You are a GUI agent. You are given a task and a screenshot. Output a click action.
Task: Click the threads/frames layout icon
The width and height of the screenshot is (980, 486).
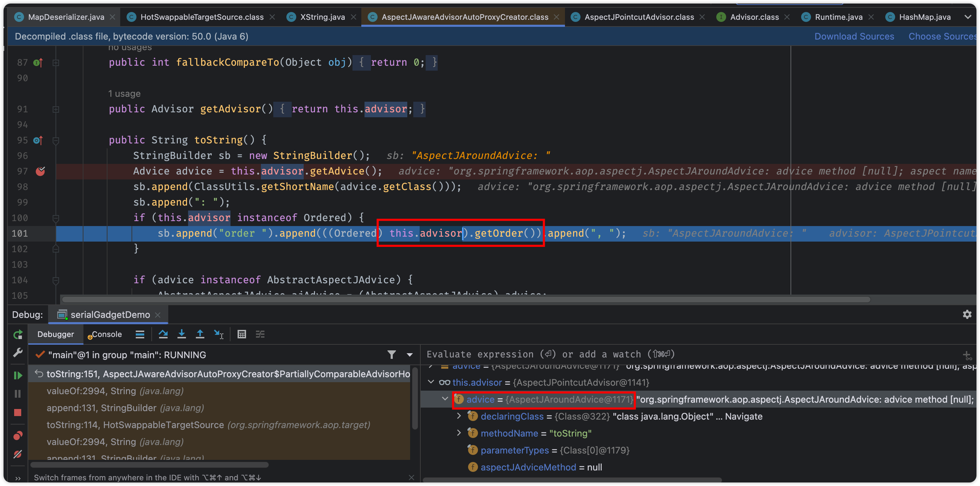click(x=140, y=334)
